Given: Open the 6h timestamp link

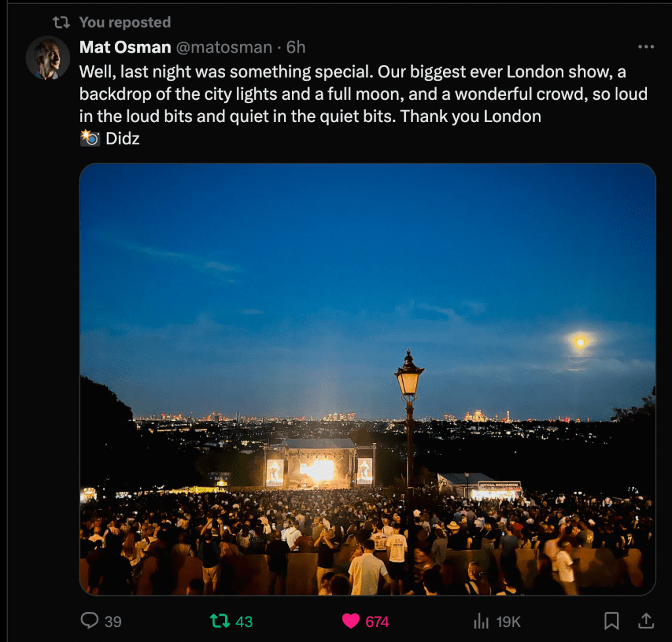Looking at the screenshot, I should tap(296, 47).
